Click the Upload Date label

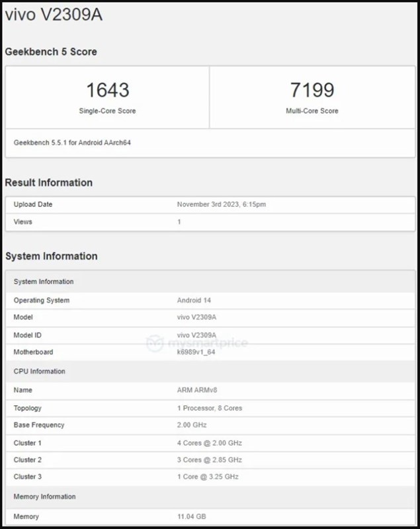coord(32,204)
